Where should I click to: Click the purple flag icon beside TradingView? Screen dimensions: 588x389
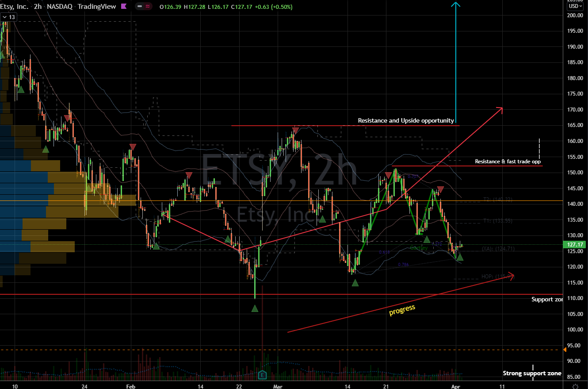(x=123, y=7)
